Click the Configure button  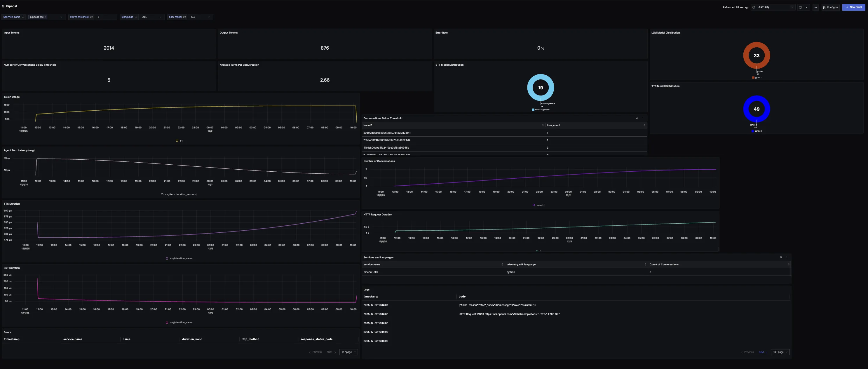tap(830, 7)
